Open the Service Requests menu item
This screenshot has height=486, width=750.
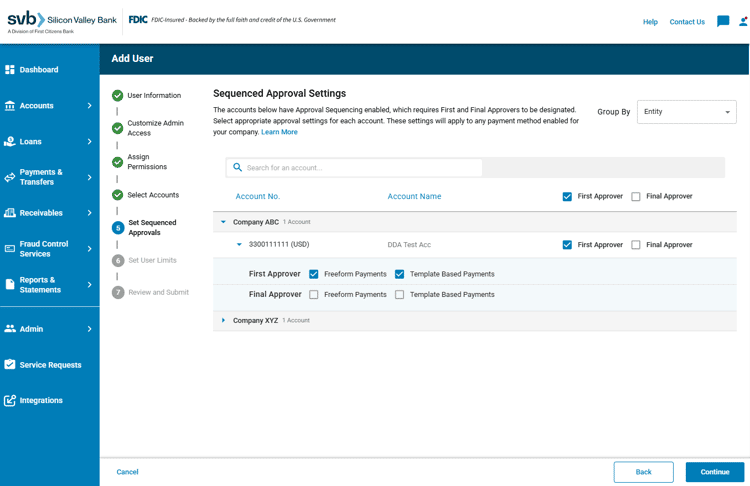click(x=50, y=365)
